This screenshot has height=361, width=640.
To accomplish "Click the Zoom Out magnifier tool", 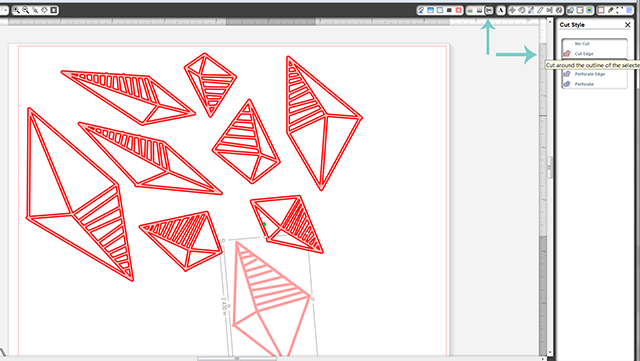I will click(25, 10).
